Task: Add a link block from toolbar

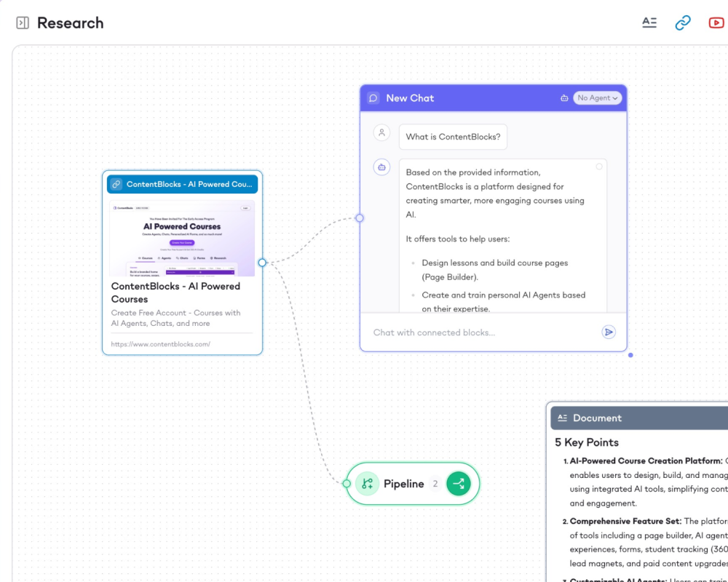Action: click(683, 23)
